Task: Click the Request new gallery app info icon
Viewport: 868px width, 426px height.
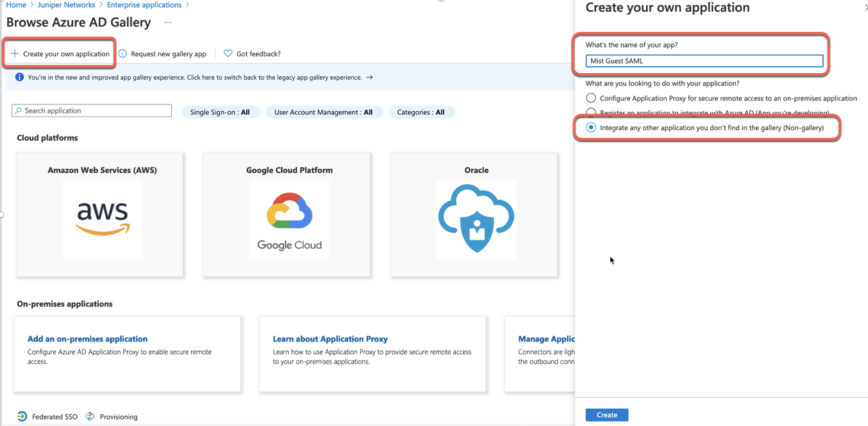Action: 122,54
